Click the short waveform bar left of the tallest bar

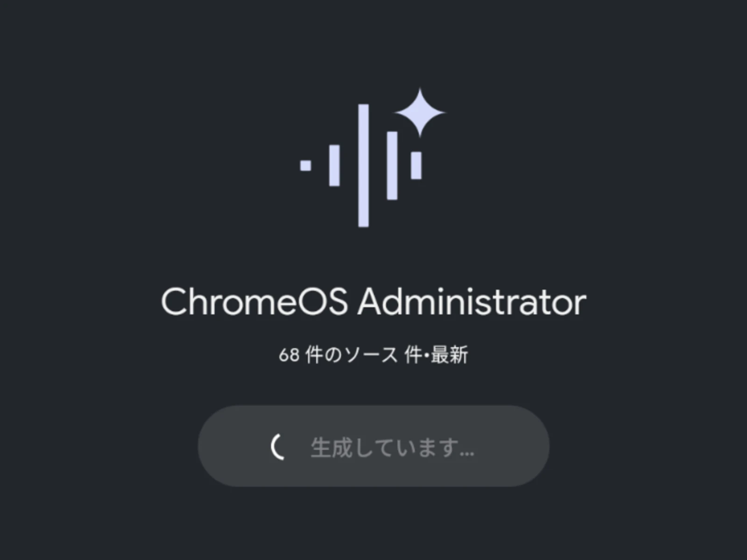(334, 166)
